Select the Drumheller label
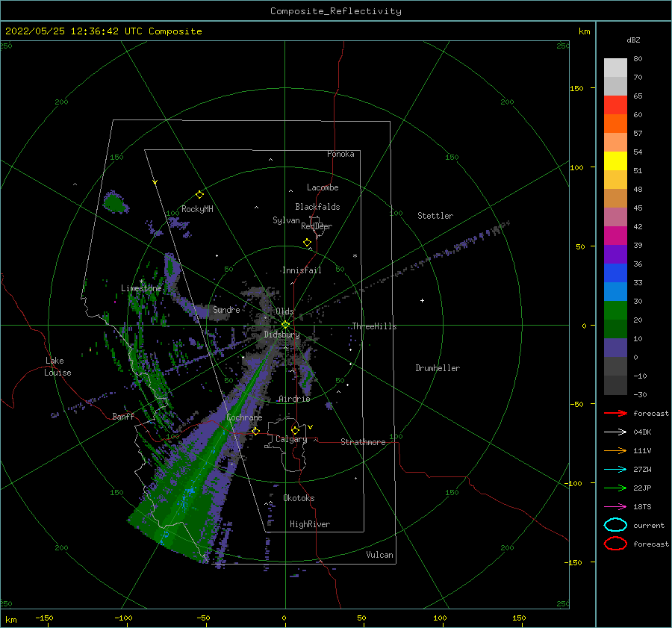 pos(438,368)
